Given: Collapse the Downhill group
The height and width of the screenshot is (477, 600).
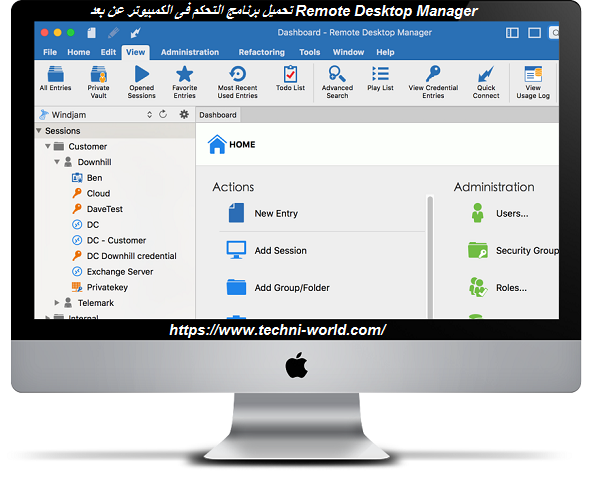Looking at the screenshot, I should pyautogui.click(x=57, y=162).
